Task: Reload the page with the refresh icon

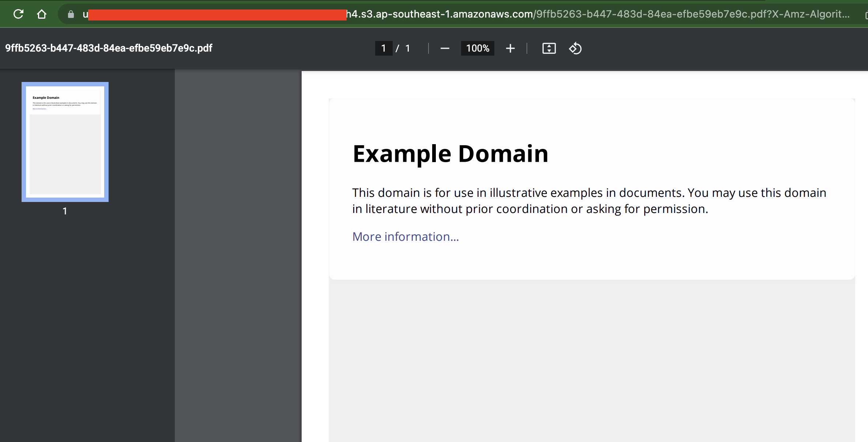Action: 18,14
